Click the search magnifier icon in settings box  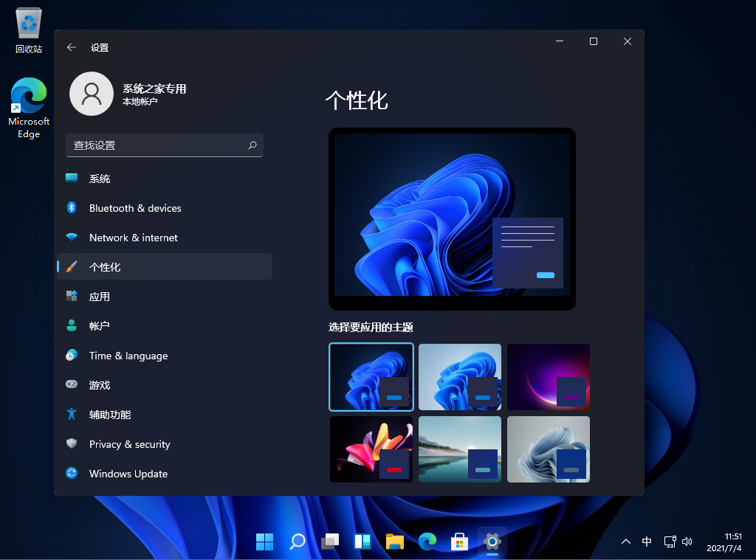click(x=252, y=145)
